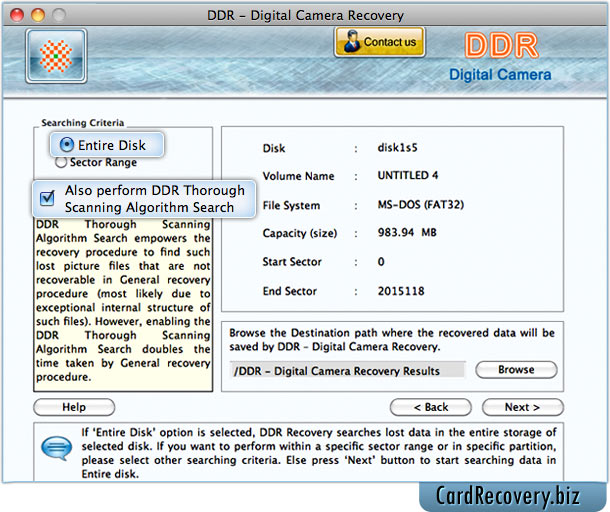Click the Capacity (size) label
This screenshot has width=610, height=512.
300,233
